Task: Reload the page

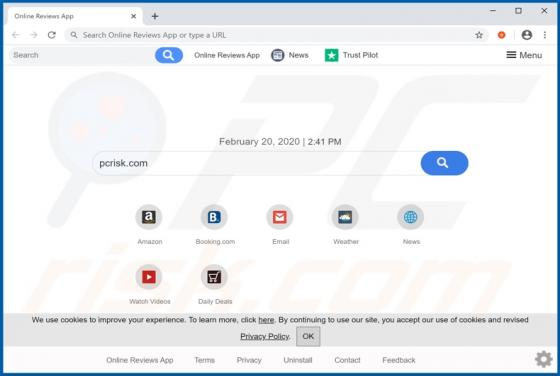Action: tap(52, 35)
